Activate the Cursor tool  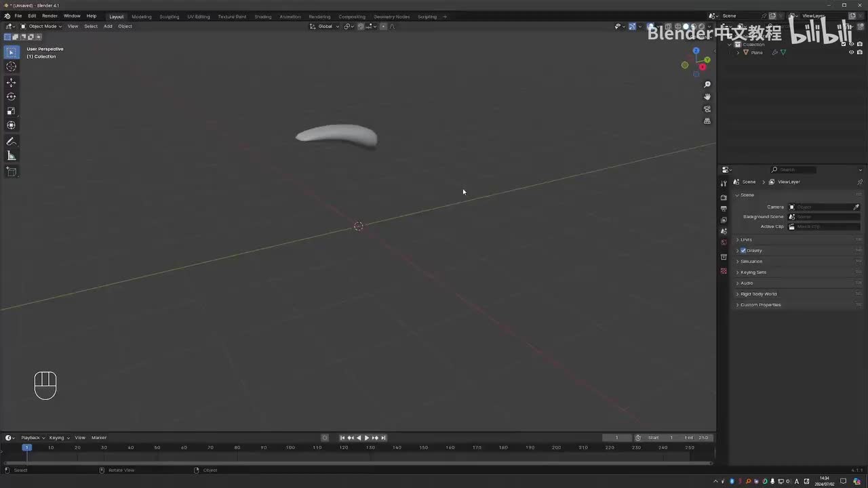point(11,66)
